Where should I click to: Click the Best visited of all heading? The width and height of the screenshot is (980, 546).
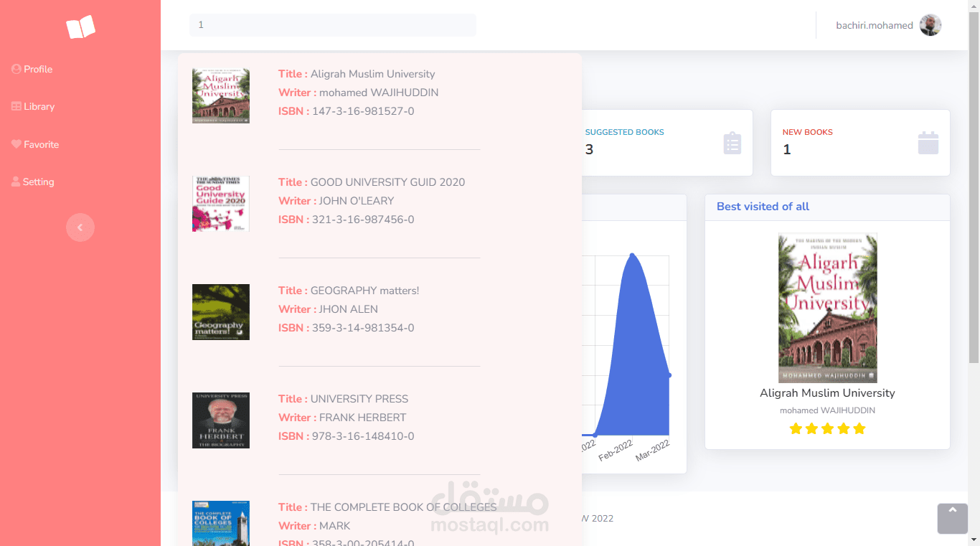tap(763, 207)
